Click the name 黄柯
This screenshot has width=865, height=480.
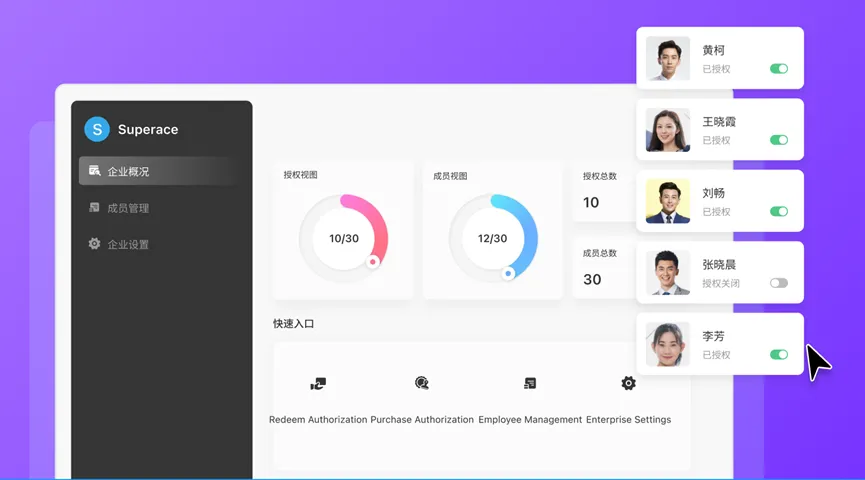(x=713, y=50)
